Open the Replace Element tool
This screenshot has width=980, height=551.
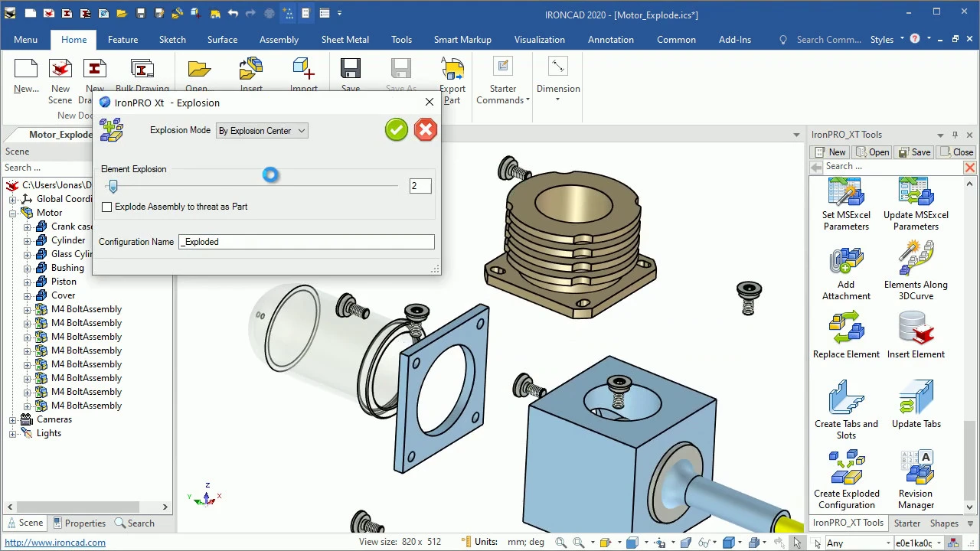[846, 334]
